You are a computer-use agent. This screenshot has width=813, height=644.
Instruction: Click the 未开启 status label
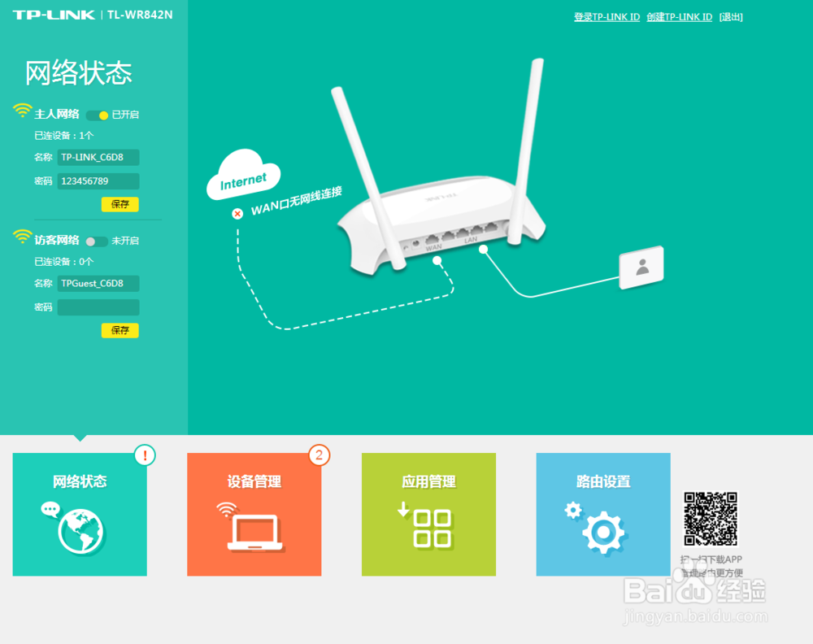[x=125, y=241]
